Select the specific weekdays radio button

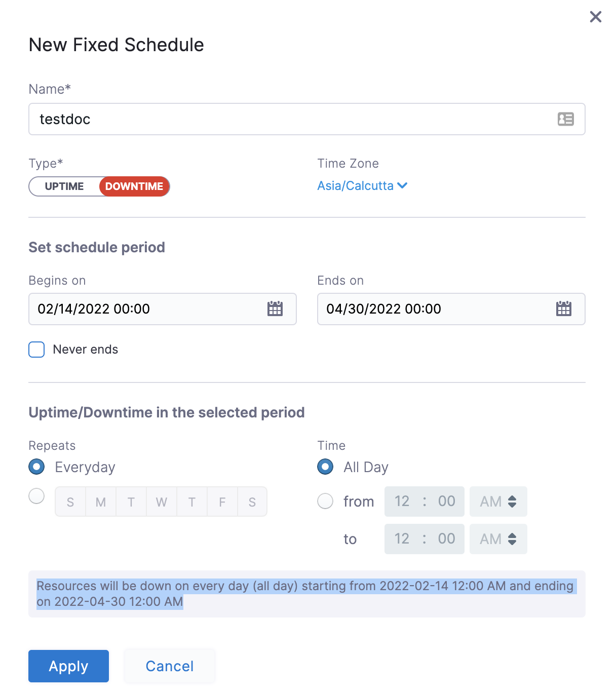[x=36, y=496]
